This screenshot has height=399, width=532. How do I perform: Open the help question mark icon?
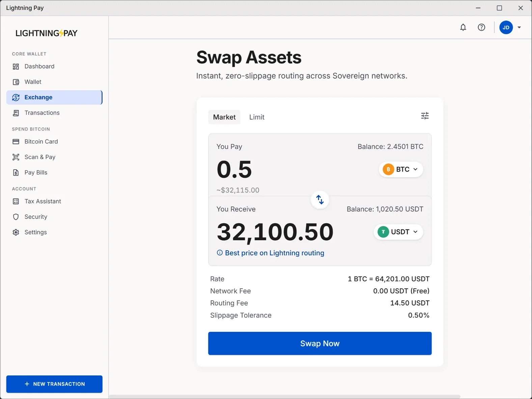tap(481, 27)
